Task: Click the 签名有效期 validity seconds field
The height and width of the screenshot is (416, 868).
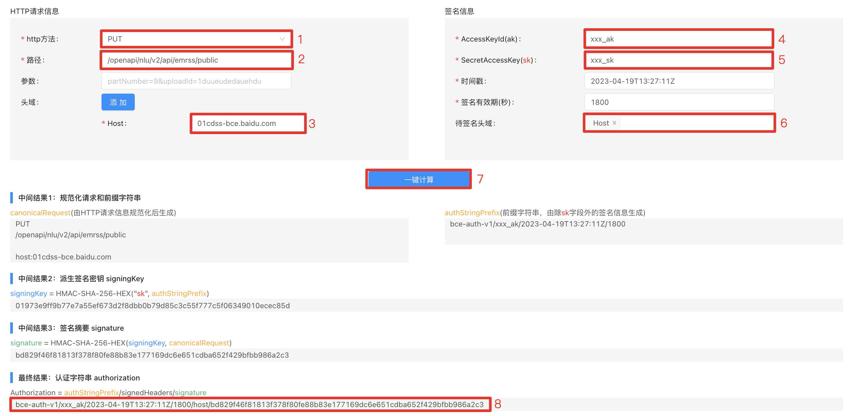Action: (x=679, y=102)
